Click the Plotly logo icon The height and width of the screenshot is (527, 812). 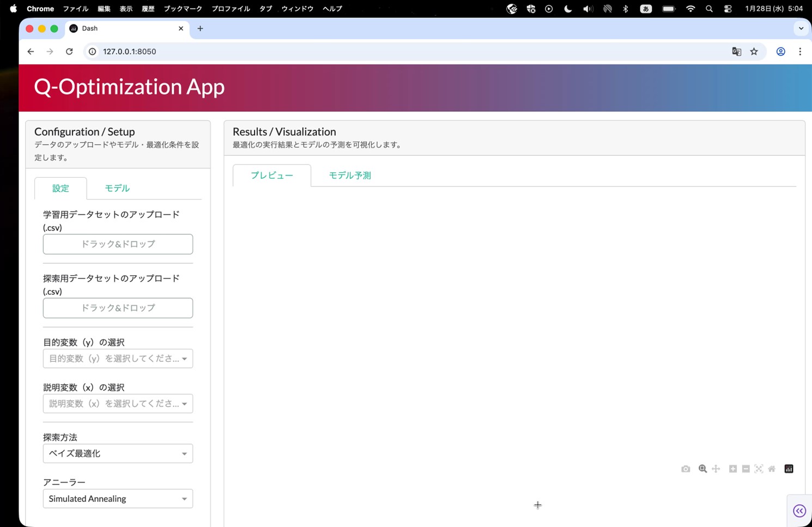pos(789,469)
